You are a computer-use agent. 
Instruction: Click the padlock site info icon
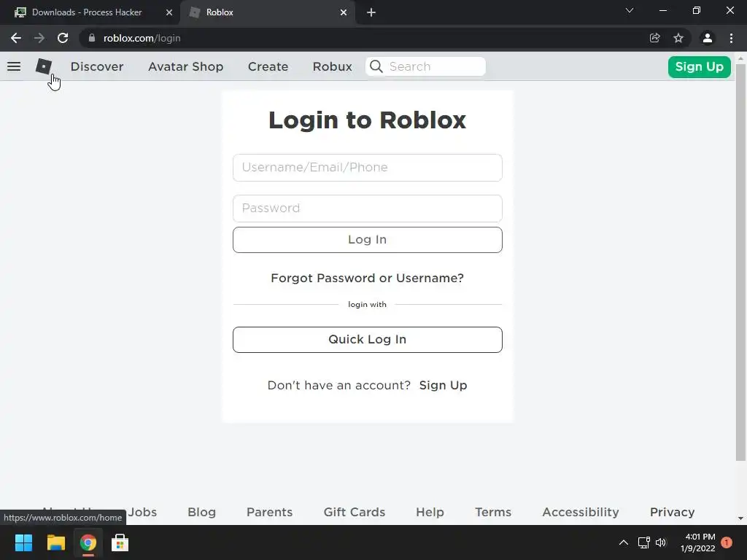click(x=92, y=38)
